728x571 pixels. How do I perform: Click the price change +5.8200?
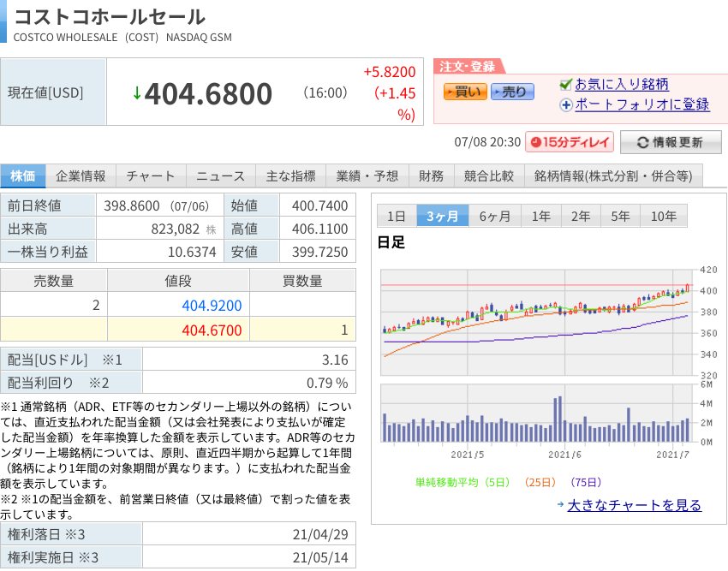pyautogui.click(x=390, y=72)
